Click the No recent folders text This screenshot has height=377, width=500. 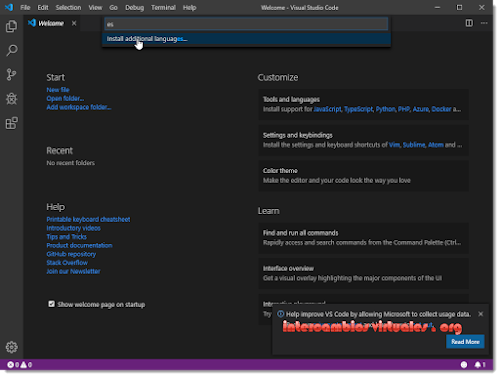(71, 163)
